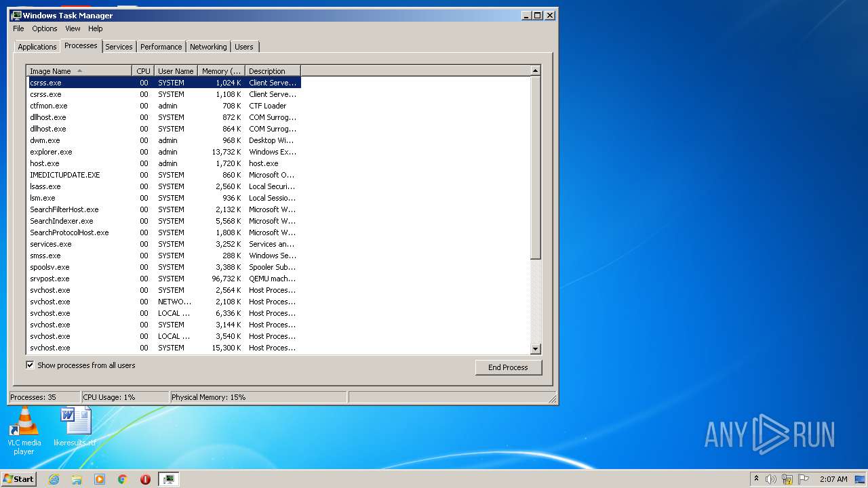868x488 pixels.
Task: Click the 96,732 K memory value
Action: [x=226, y=279]
